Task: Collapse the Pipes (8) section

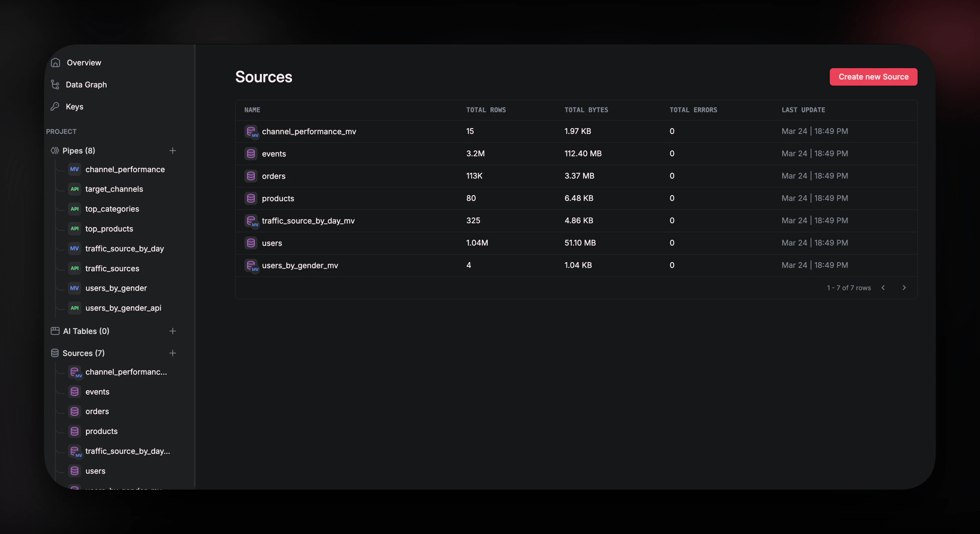Action: click(x=78, y=151)
